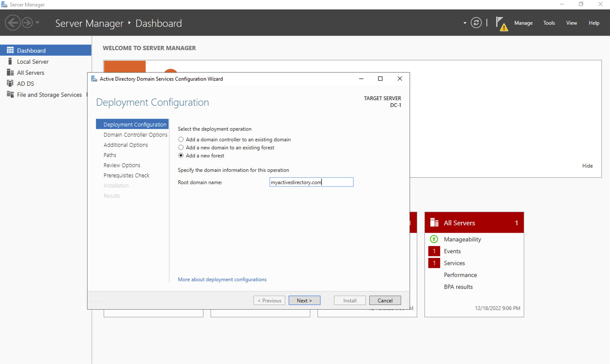Open navigation history dropdown arrow
The width and height of the screenshot is (610, 364).
pyautogui.click(x=37, y=23)
